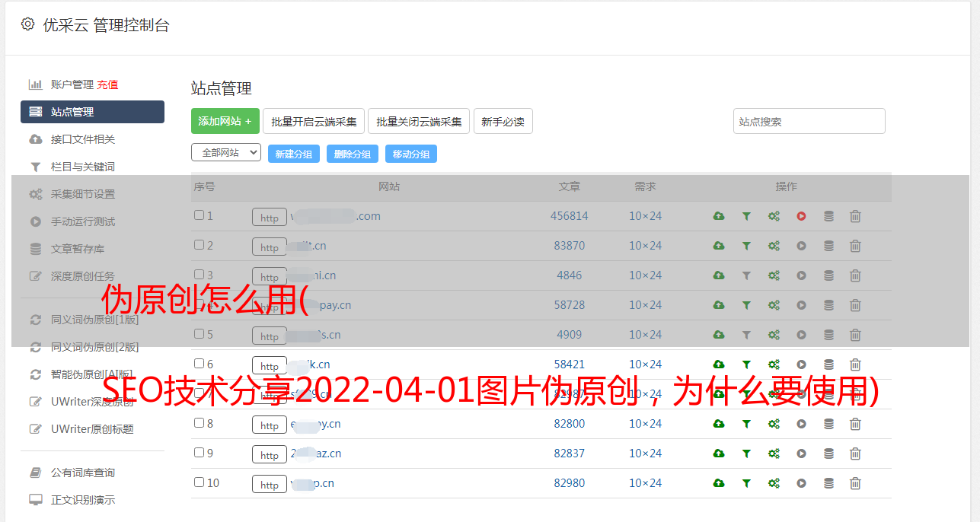Click the trash icon in row 4
The height and width of the screenshot is (522, 980).
(x=855, y=305)
